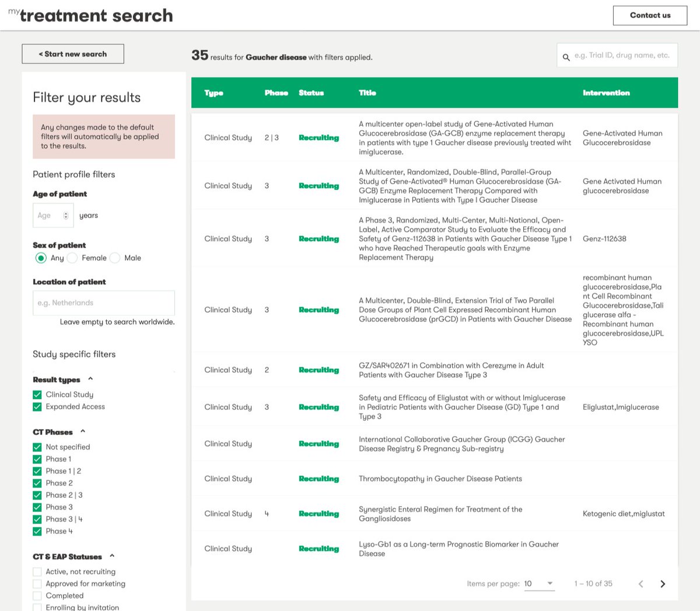Open Thrombocytopathy in Gaucher Disease Patients
The height and width of the screenshot is (611, 700).
pos(440,479)
